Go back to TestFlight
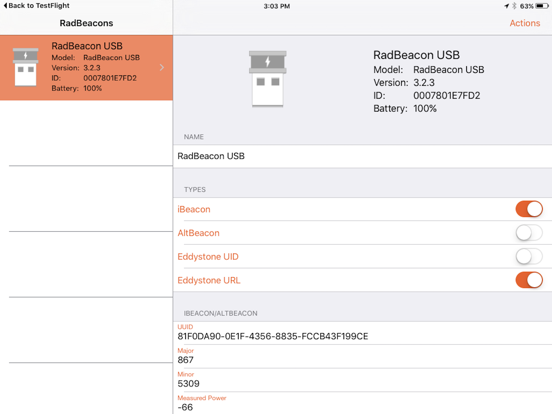The height and width of the screenshot is (414, 552). tap(36, 6)
